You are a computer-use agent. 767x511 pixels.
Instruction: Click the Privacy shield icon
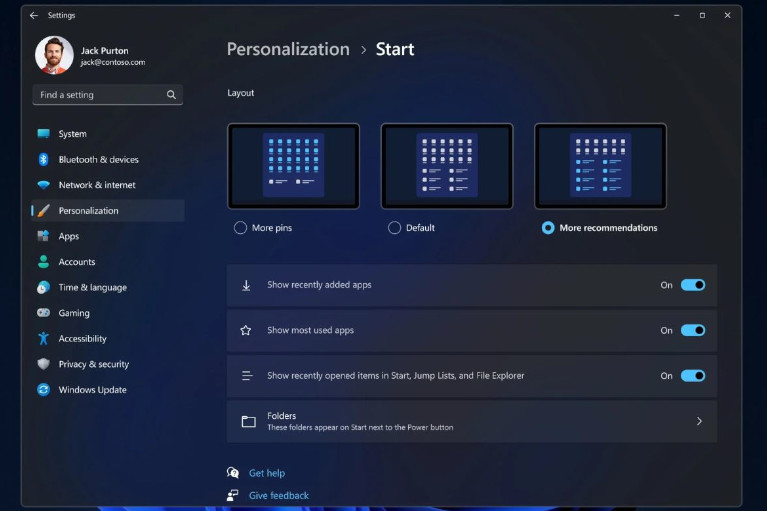pyautogui.click(x=44, y=364)
